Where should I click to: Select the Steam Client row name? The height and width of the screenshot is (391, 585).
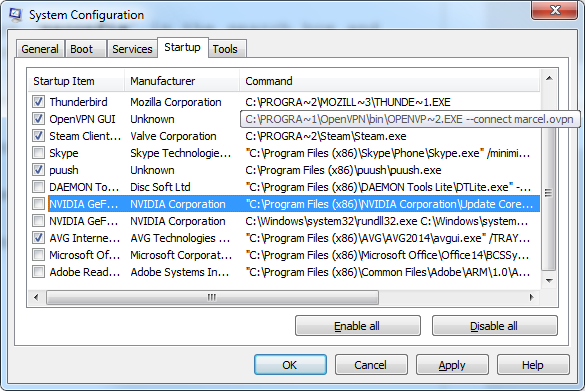(x=85, y=136)
